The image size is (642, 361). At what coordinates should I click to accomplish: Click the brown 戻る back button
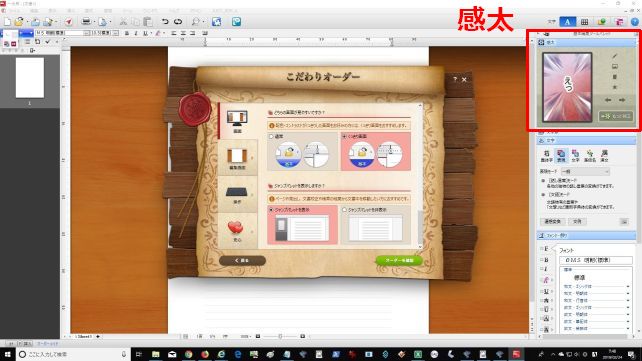[242, 260]
